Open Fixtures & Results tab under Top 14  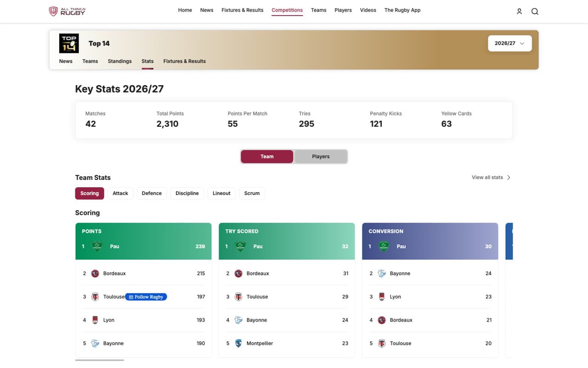(184, 61)
